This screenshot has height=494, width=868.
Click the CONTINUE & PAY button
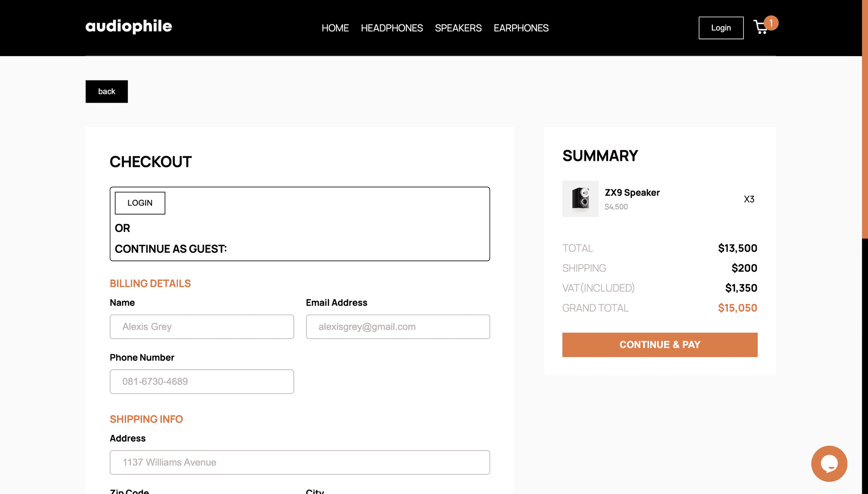pos(660,345)
